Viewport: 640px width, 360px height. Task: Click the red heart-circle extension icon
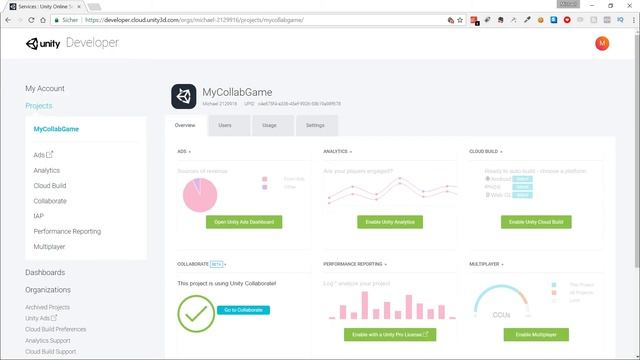click(x=567, y=20)
